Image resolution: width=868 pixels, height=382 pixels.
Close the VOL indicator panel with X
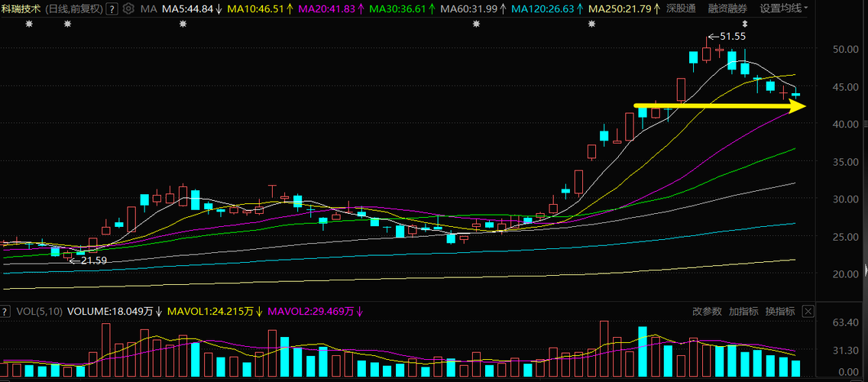808,312
